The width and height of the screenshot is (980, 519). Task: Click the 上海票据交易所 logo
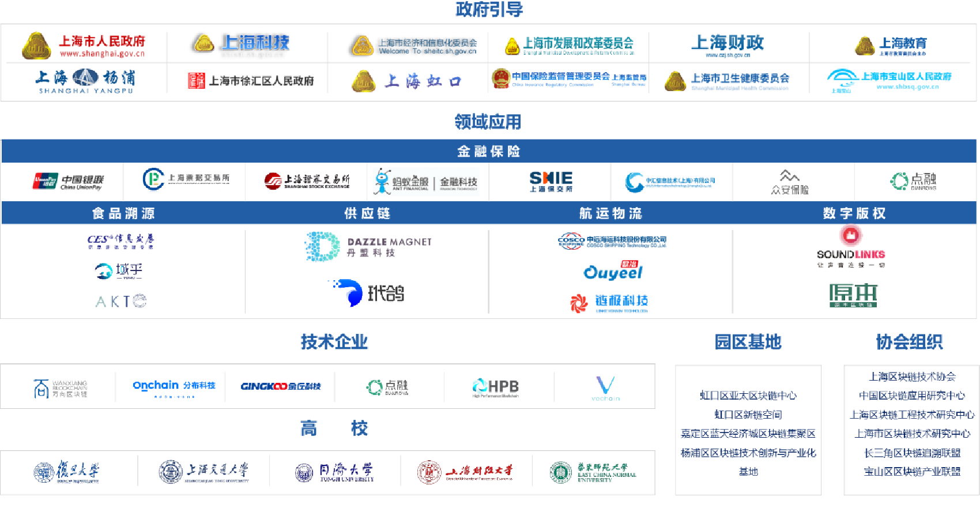(186, 179)
